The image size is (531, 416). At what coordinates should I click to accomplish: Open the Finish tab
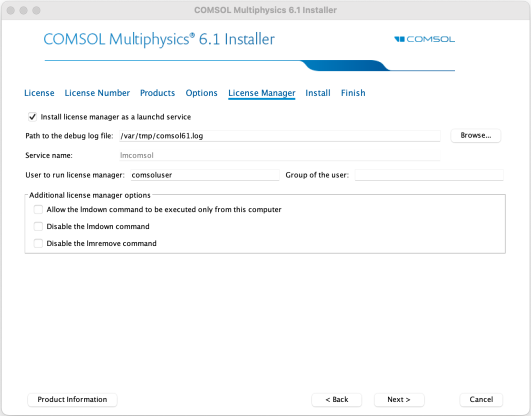coord(353,93)
